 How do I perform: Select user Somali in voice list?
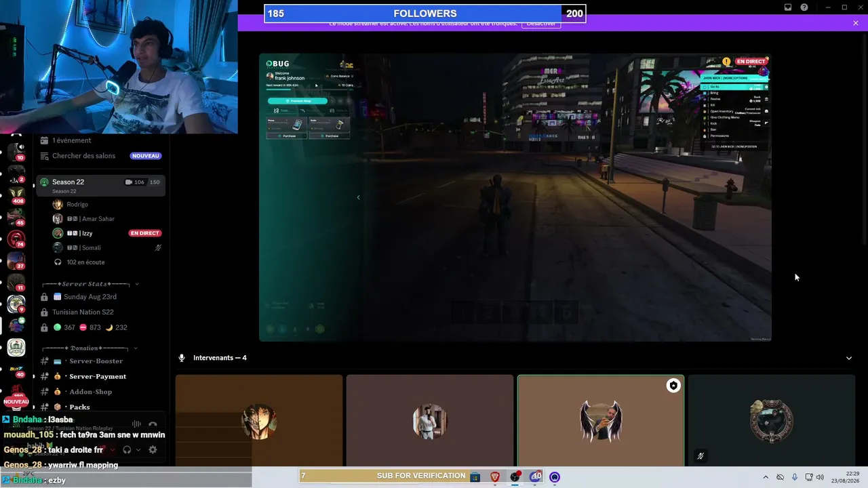[102, 248]
